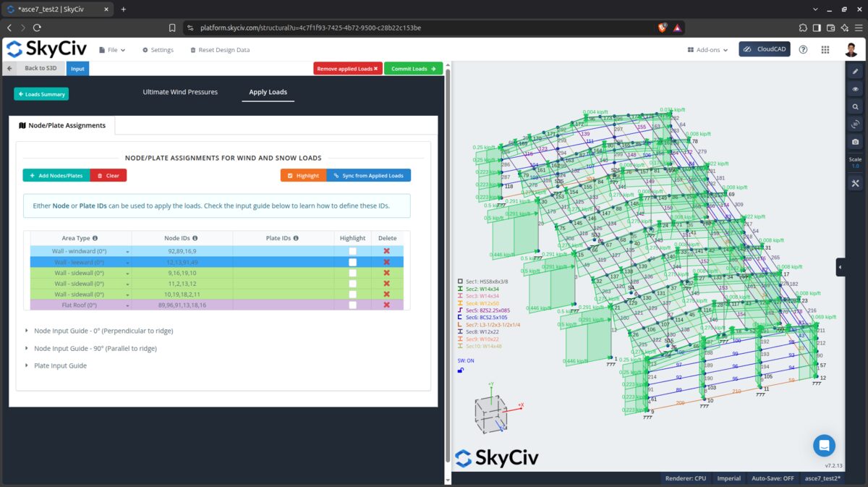The width and height of the screenshot is (868, 487).
Task: Click the Scale 1.0 value
Action: tap(855, 166)
